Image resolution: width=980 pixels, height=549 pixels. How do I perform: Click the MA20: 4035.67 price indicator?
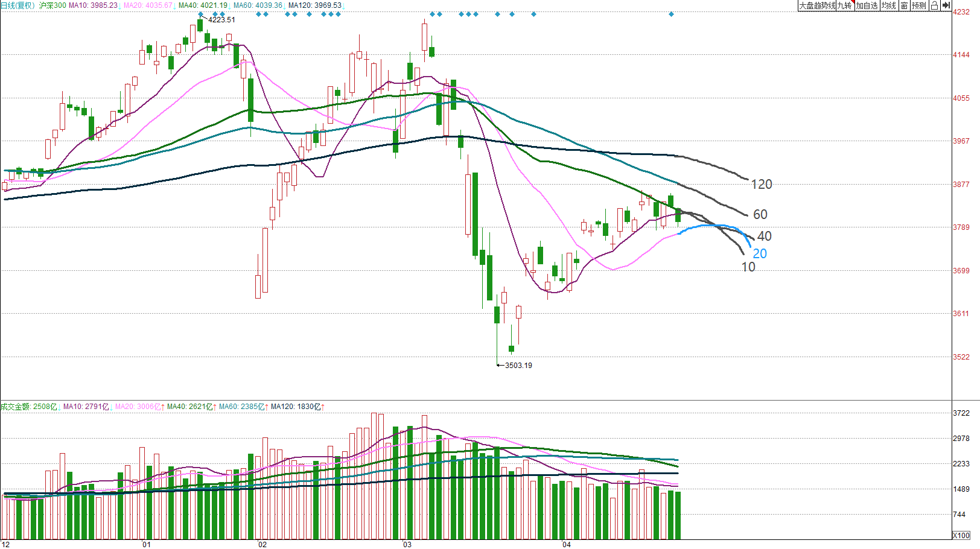click(x=148, y=5)
